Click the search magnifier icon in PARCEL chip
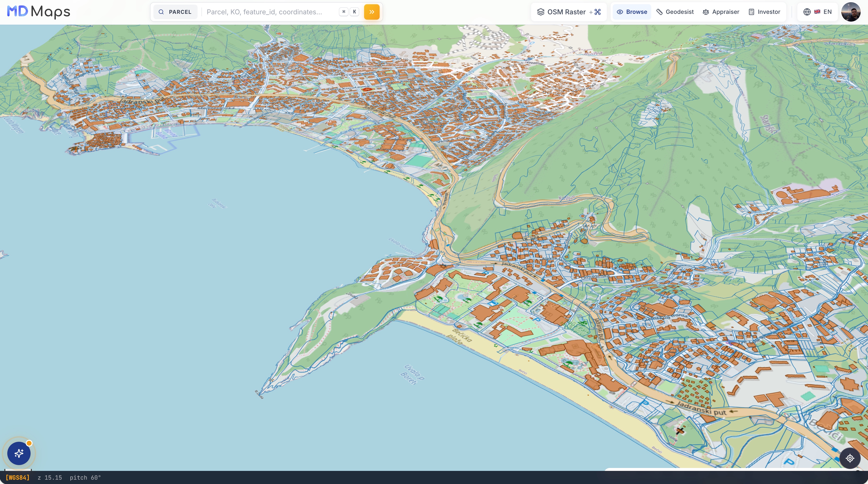868x484 pixels. coord(161,12)
